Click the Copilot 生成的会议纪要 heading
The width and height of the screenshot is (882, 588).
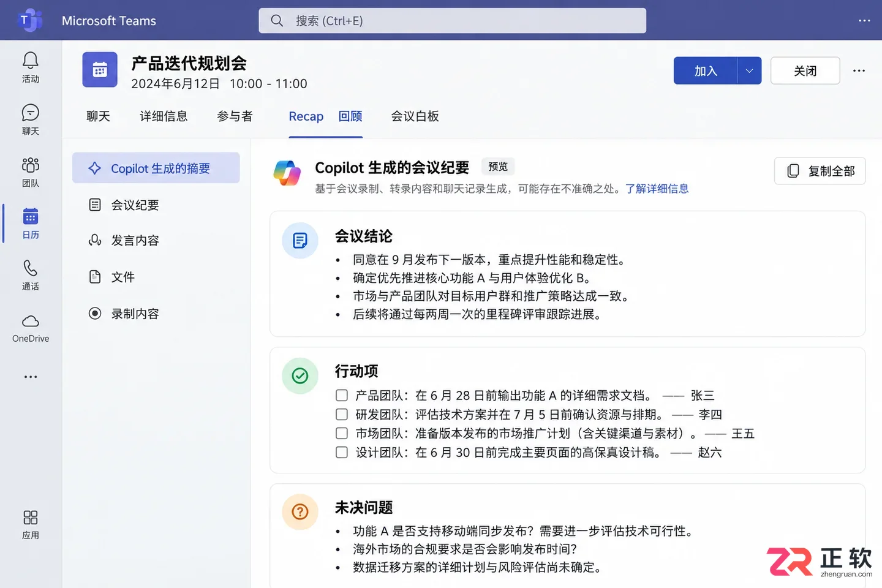392,167
